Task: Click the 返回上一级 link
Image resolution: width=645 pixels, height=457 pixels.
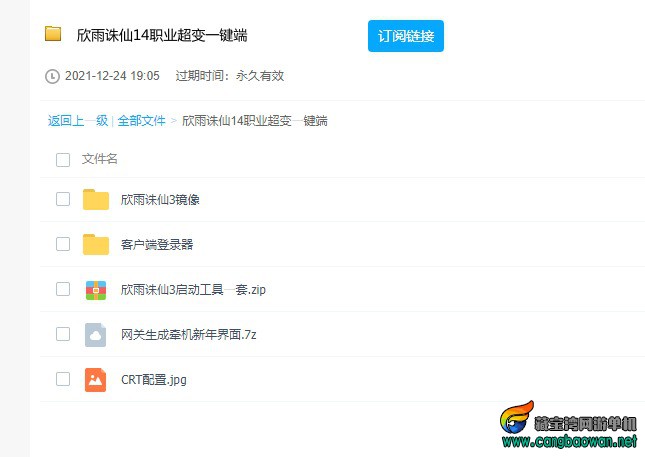Action: pyautogui.click(x=78, y=121)
